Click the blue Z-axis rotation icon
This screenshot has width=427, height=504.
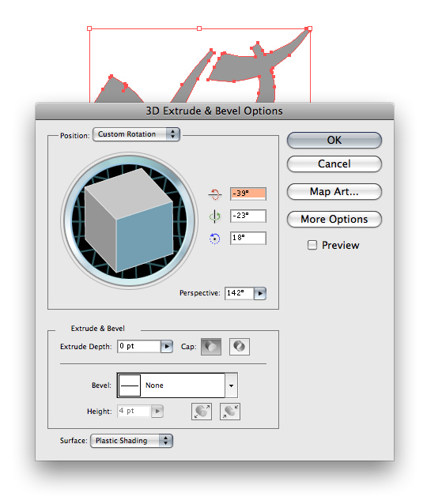(x=214, y=239)
